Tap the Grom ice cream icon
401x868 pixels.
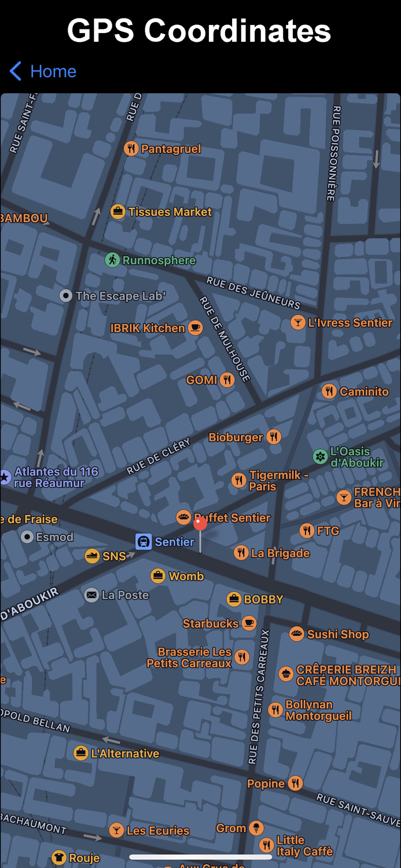pyautogui.click(x=256, y=828)
